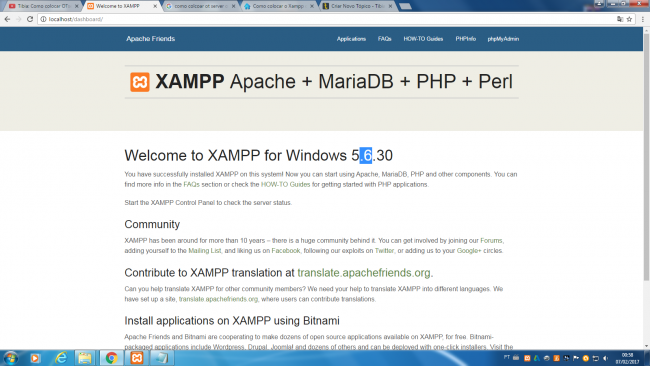Open translate.apachefriends.org heading link
Image resolution: width=650 pixels, height=366 pixels.
tap(364, 273)
